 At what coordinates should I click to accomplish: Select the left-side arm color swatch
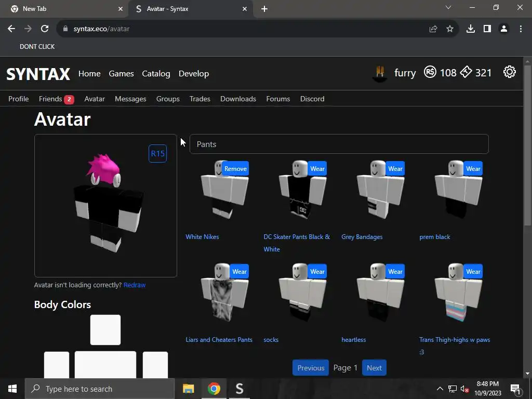pyautogui.click(x=57, y=365)
